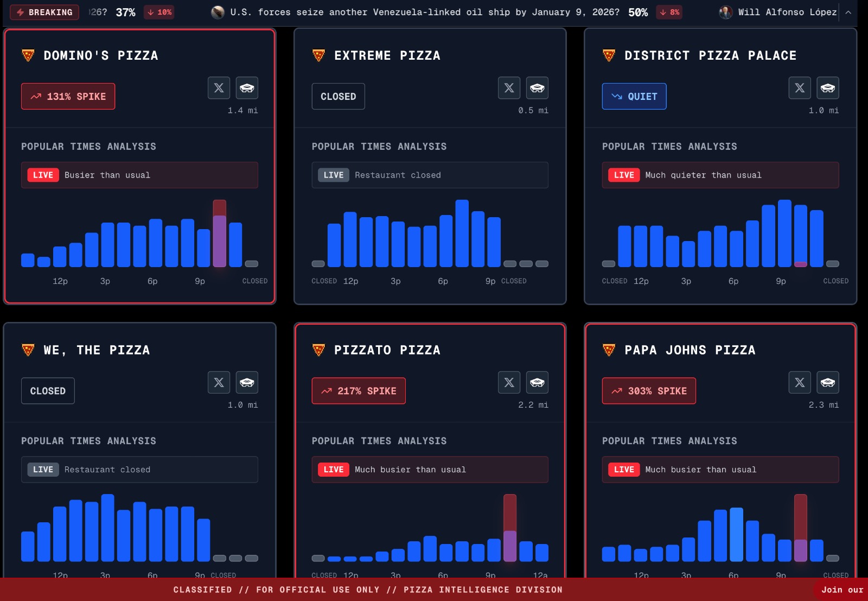This screenshot has width=868, height=601.
Task: Open the X search for District Pizza Palace
Action: [x=800, y=88]
